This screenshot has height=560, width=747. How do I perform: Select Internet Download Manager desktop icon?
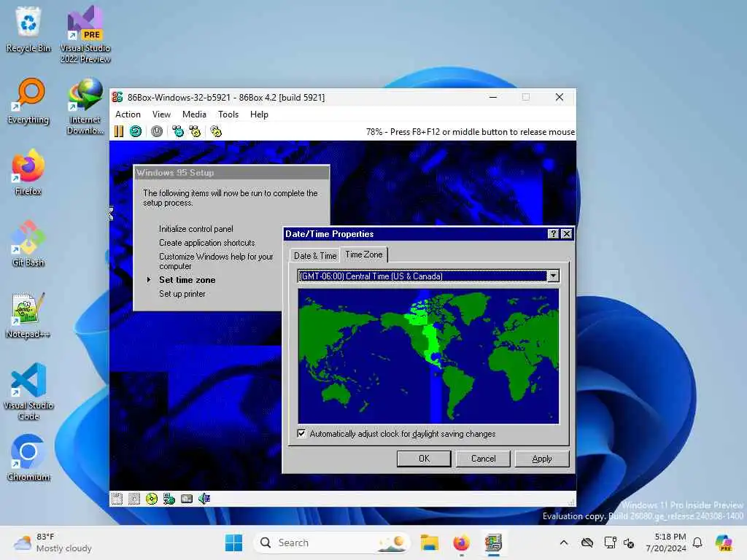[x=85, y=106]
